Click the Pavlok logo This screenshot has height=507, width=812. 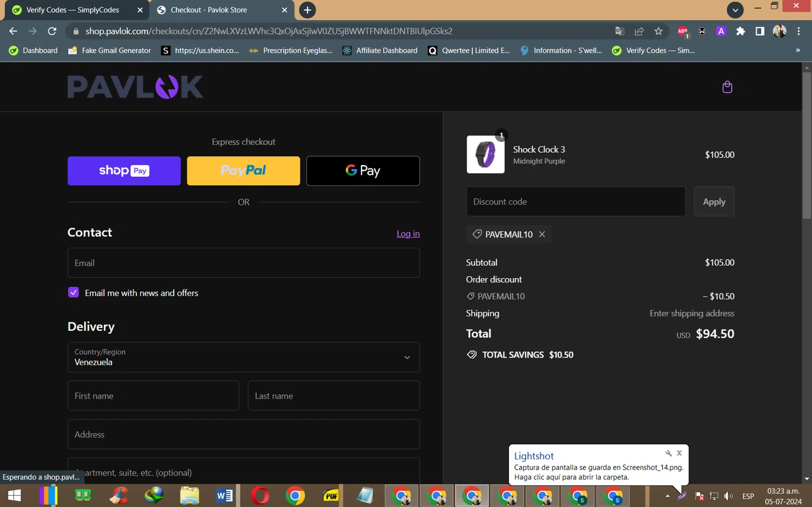click(x=135, y=87)
